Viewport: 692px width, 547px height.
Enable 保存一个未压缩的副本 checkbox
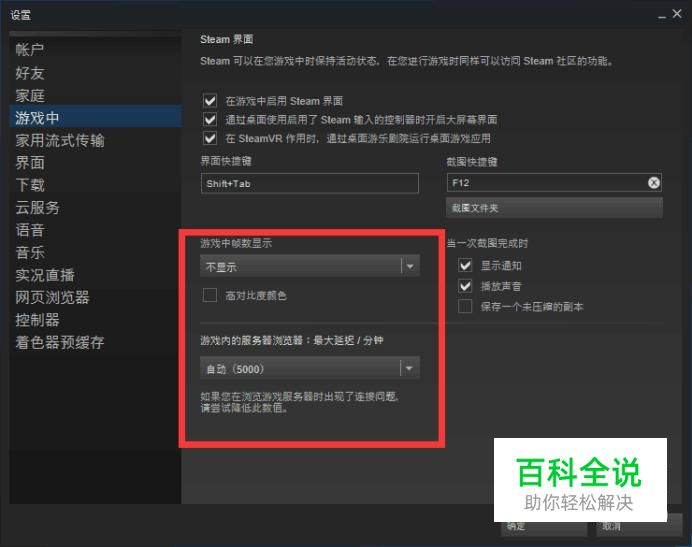click(465, 306)
